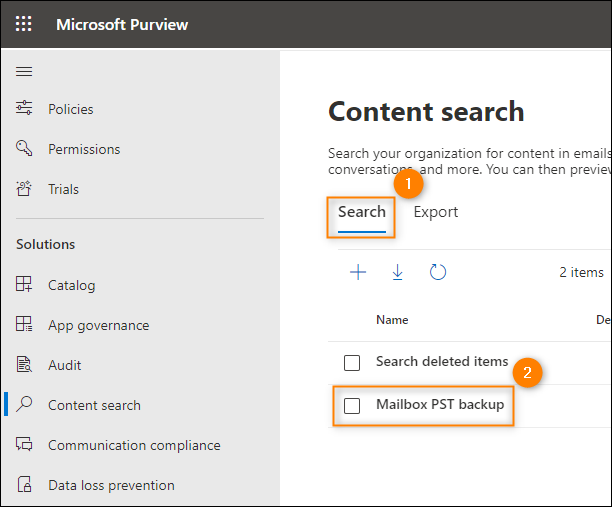Switch to the Search tab
Screen dimensions: 612x507
pos(361,212)
